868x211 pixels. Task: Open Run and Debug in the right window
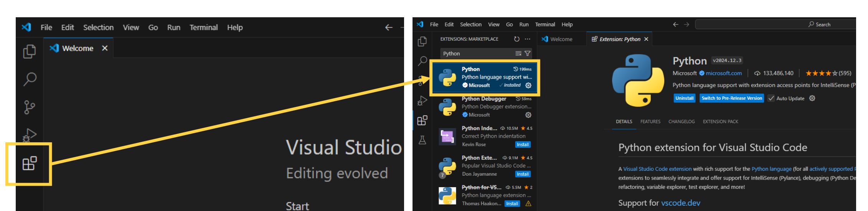pos(422,101)
